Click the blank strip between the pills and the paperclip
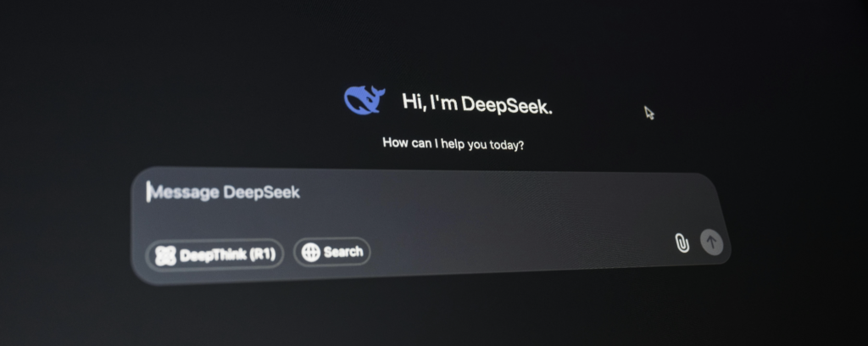Image resolution: width=868 pixels, height=346 pixels. [x=520, y=249]
